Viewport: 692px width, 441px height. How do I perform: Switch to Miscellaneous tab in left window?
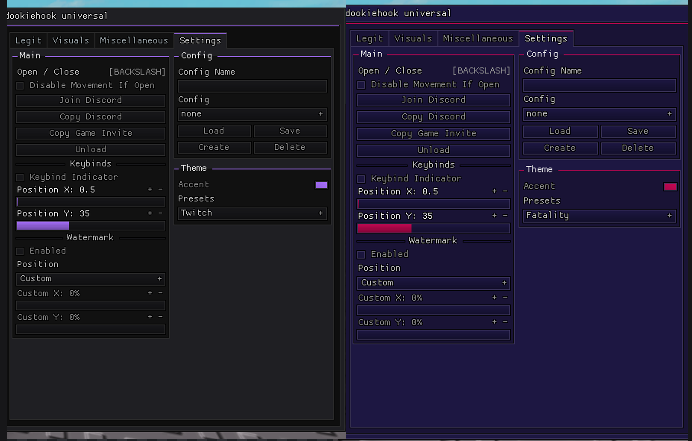click(x=134, y=41)
